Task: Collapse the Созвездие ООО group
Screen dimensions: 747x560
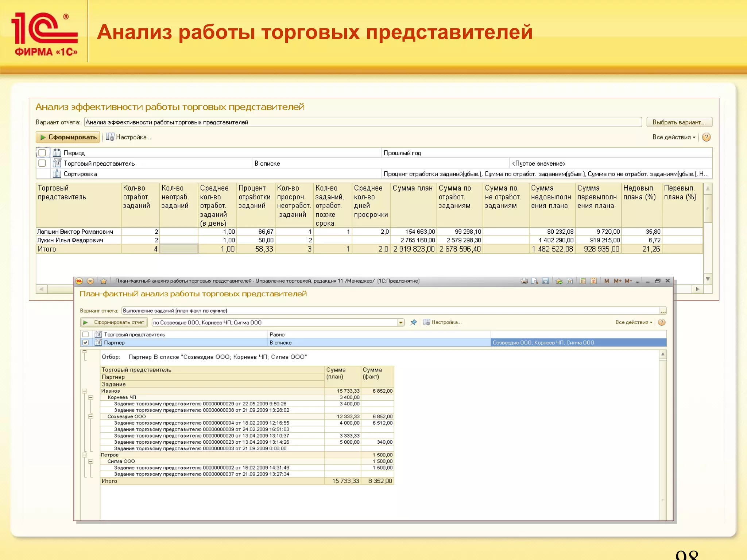Action: click(91, 416)
